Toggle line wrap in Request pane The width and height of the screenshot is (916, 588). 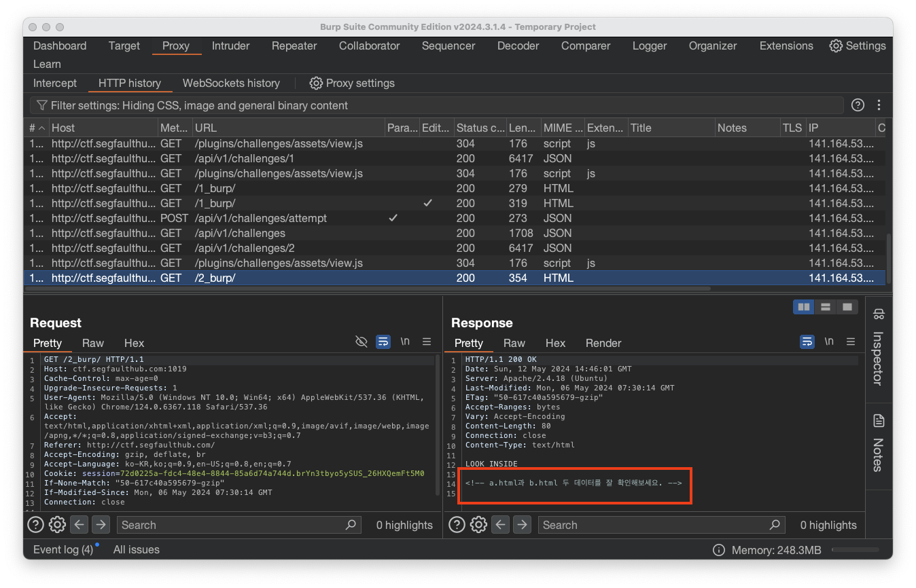tap(383, 342)
